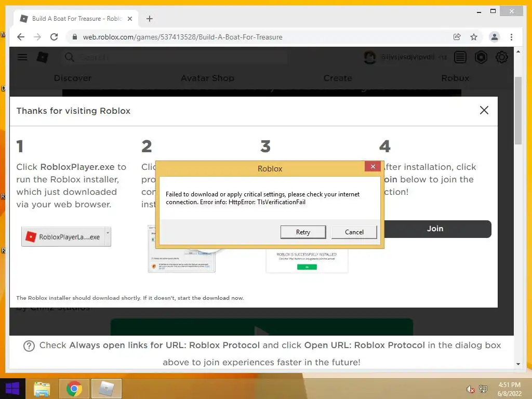Click the Retry button in Roblox dialog

point(303,232)
